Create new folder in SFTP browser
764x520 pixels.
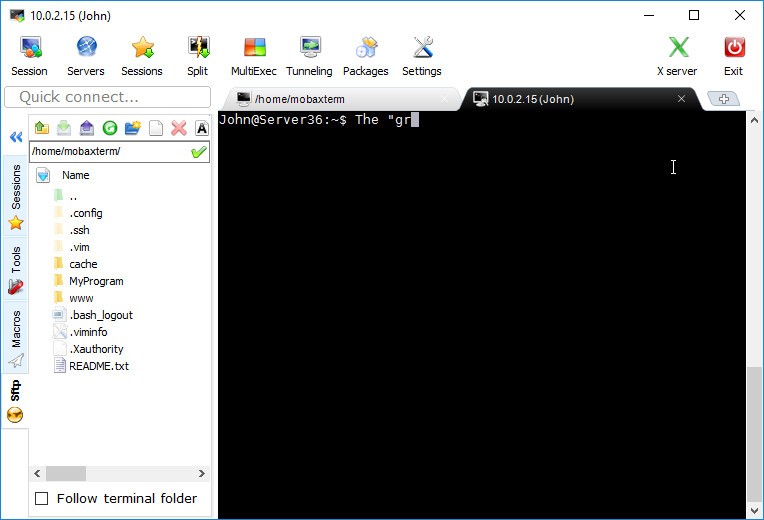pos(132,128)
